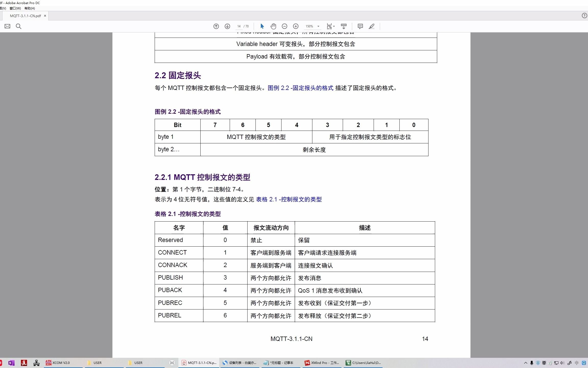Follow link 表格 2.1 -控制报文的类型
The height and width of the screenshot is (368, 588).
coord(289,199)
